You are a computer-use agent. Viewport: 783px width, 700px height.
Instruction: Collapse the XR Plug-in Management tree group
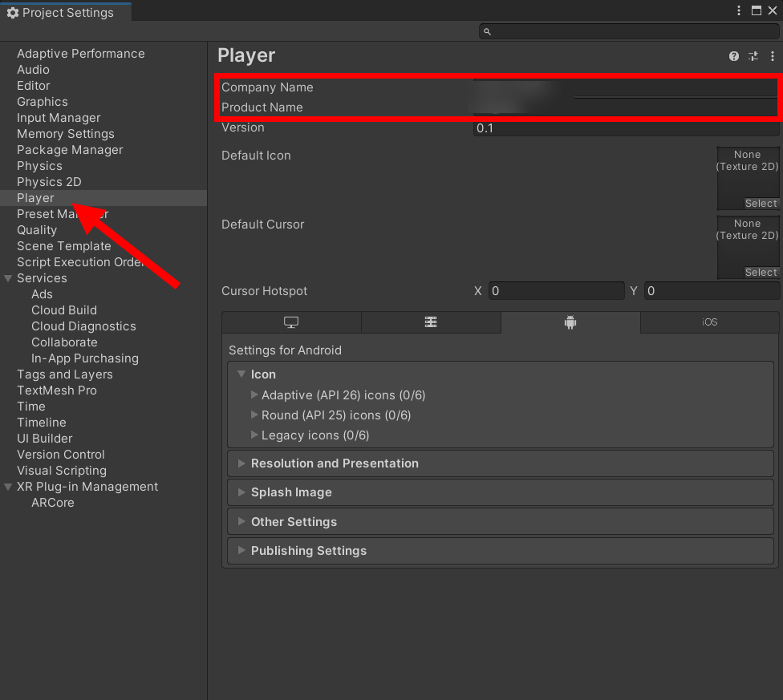click(8, 487)
